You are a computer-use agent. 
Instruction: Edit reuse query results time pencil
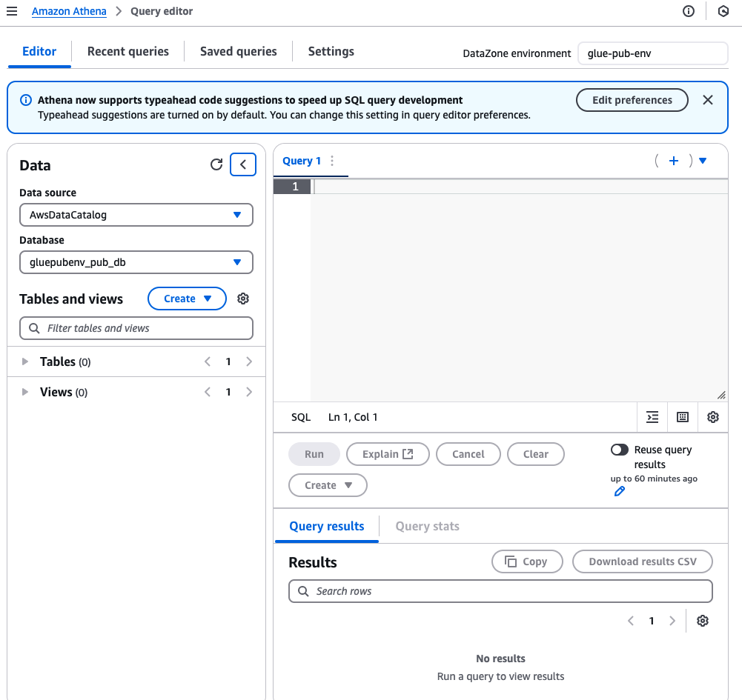point(620,492)
